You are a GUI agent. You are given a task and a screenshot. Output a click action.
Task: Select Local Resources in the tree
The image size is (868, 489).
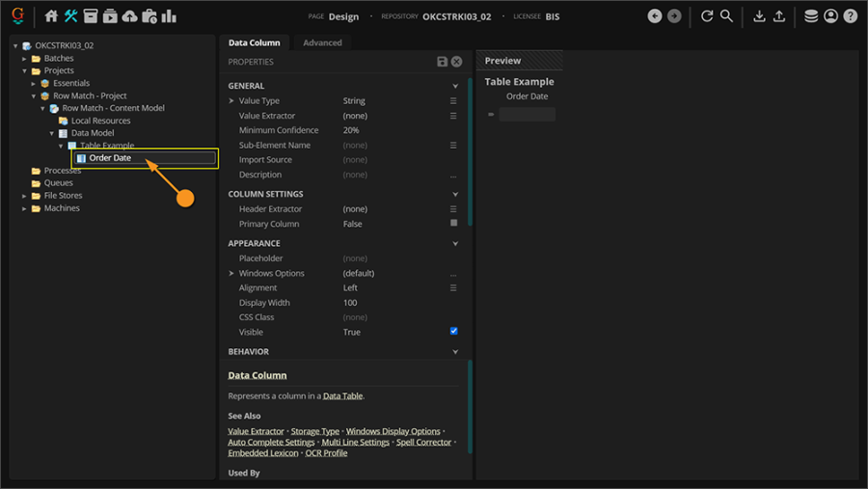tap(100, 121)
